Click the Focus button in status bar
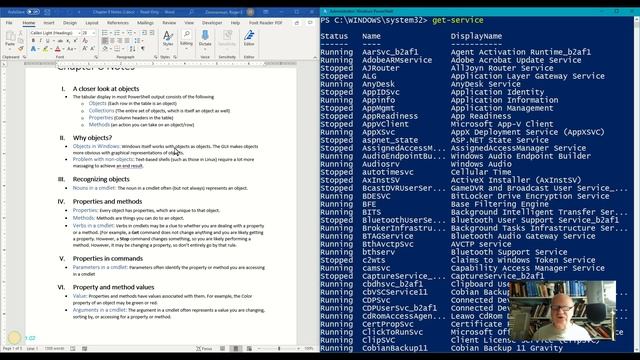Screen dimensions: 640x360 204,349
